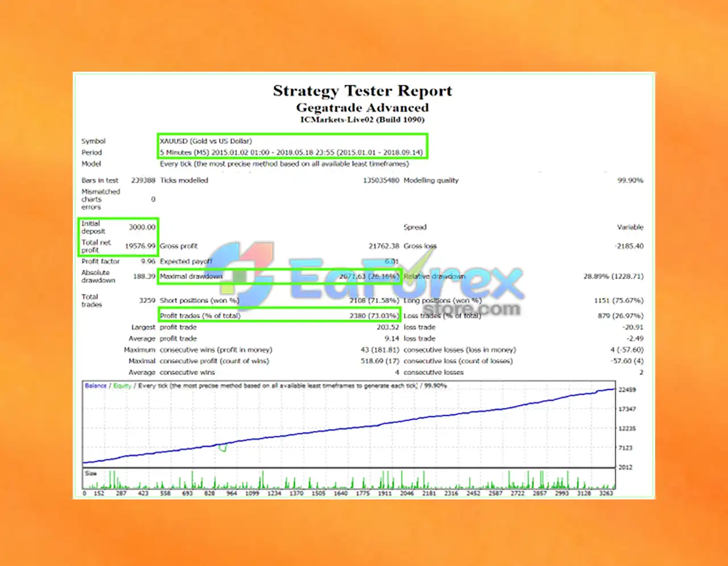Select the maximal consecutive loss value -57.60 (4)
This screenshot has width=728, height=566.
coord(627,361)
